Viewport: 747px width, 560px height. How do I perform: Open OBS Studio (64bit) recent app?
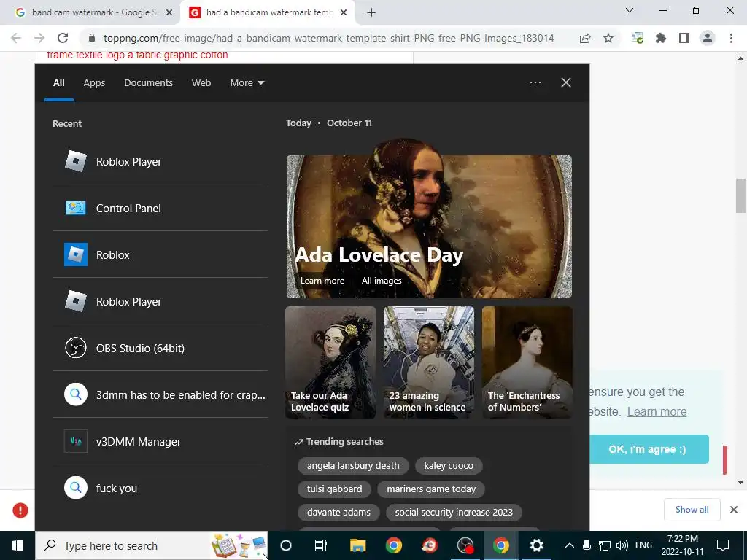click(160, 348)
